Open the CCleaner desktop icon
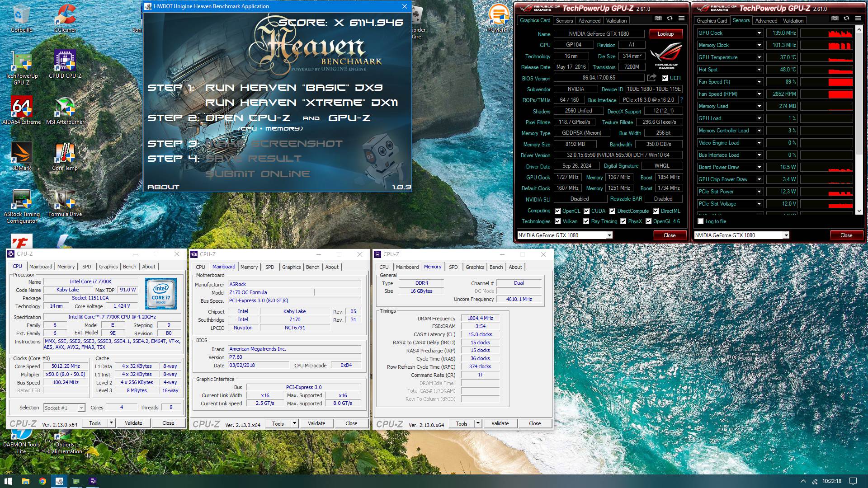Screen dimensions: 868x488 tap(65, 18)
